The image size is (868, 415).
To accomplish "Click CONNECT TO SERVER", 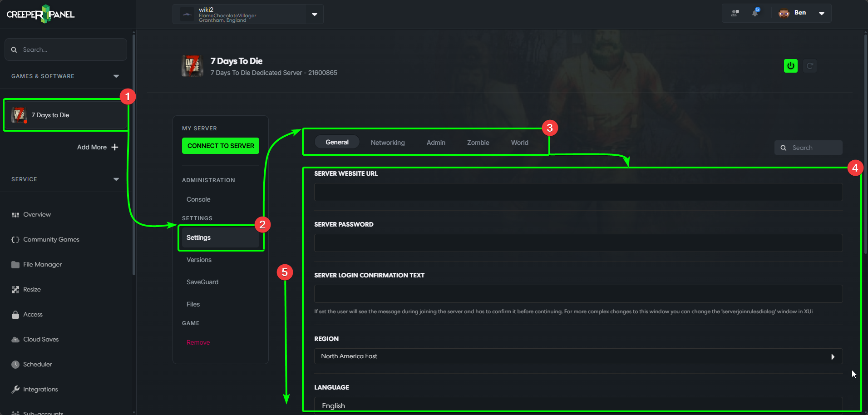I will 220,146.
